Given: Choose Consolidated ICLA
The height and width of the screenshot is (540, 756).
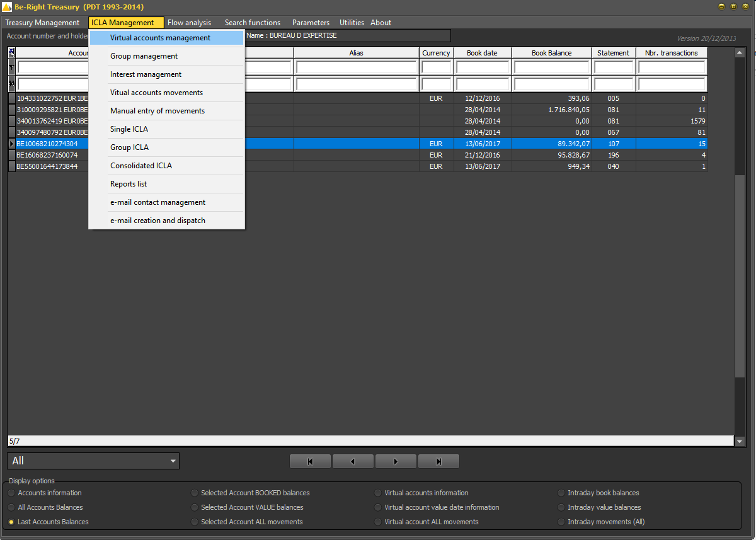Looking at the screenshot, I should (x=166, y=166).
